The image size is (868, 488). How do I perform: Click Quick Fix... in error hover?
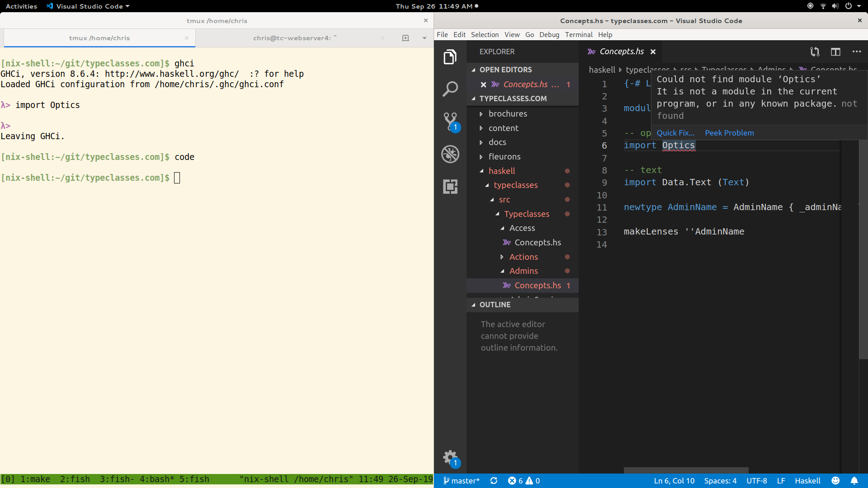tap(675, 133)
